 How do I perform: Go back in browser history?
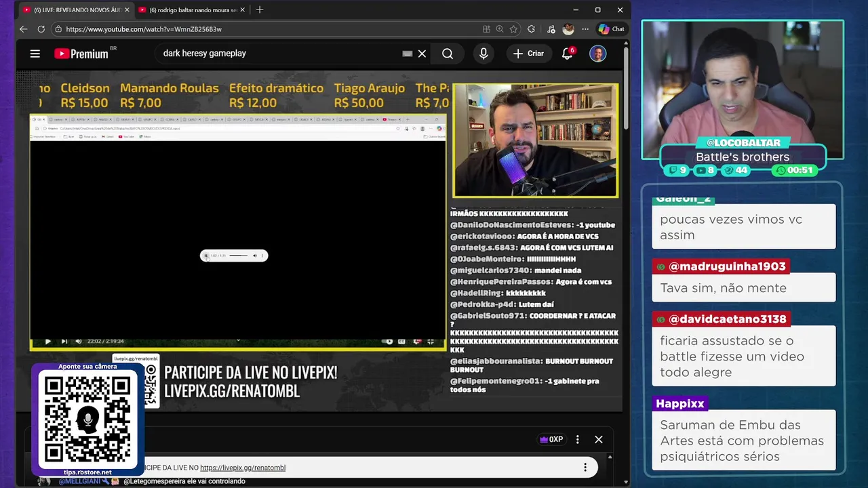click(24, 29)
